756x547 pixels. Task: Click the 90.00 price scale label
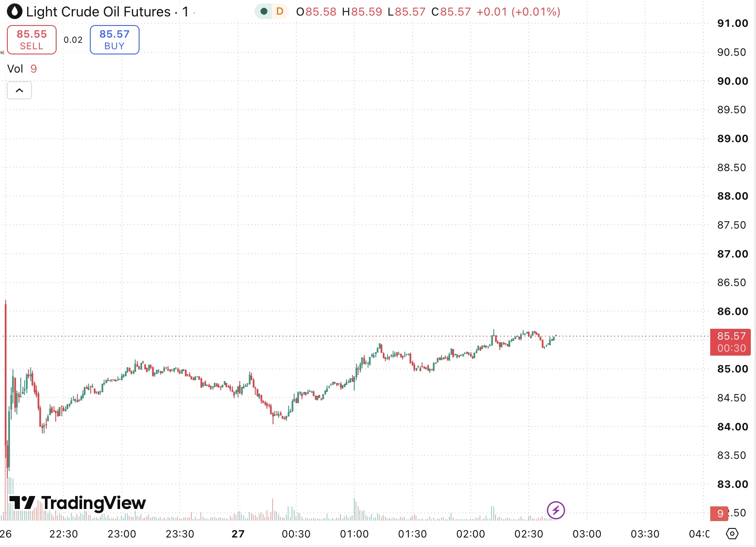(733, 81)
